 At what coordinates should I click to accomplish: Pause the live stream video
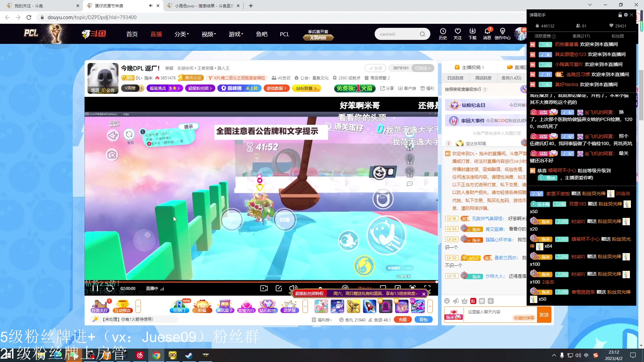coord(95,288)
